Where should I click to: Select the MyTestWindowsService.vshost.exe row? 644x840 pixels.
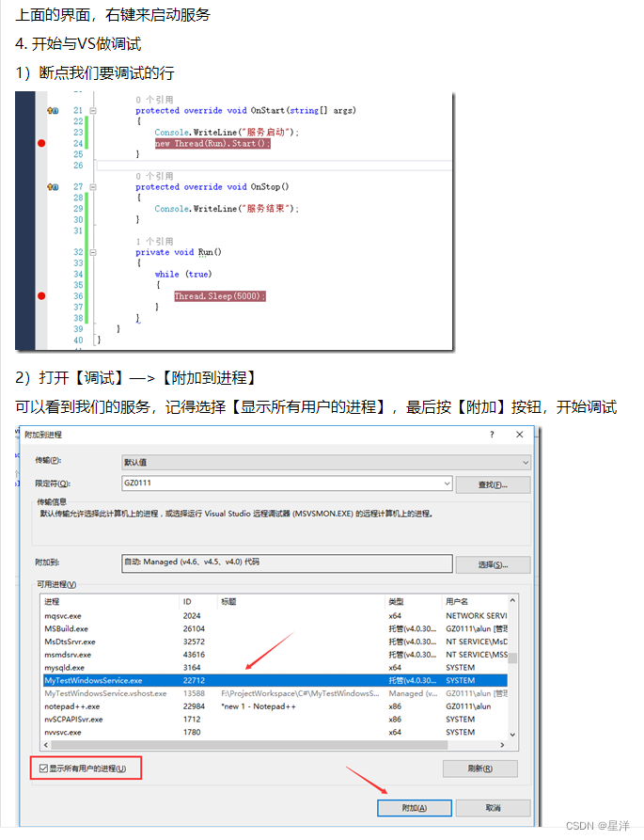[275, 693]
